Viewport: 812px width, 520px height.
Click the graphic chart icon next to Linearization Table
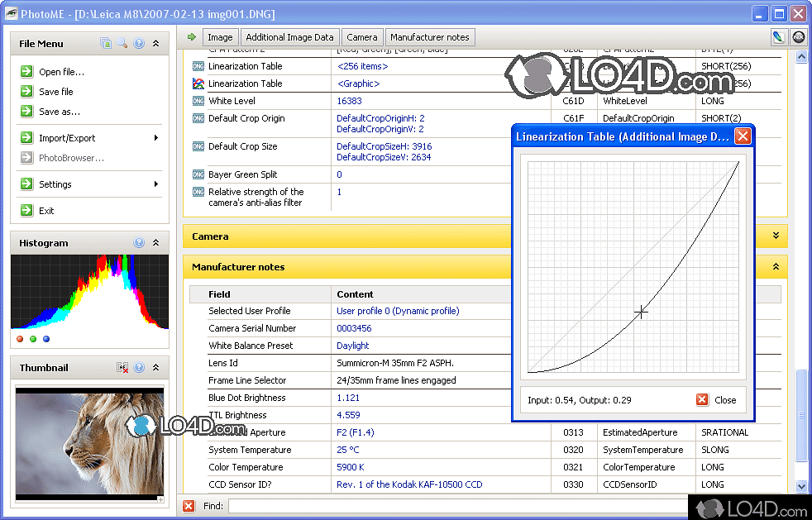197,83
